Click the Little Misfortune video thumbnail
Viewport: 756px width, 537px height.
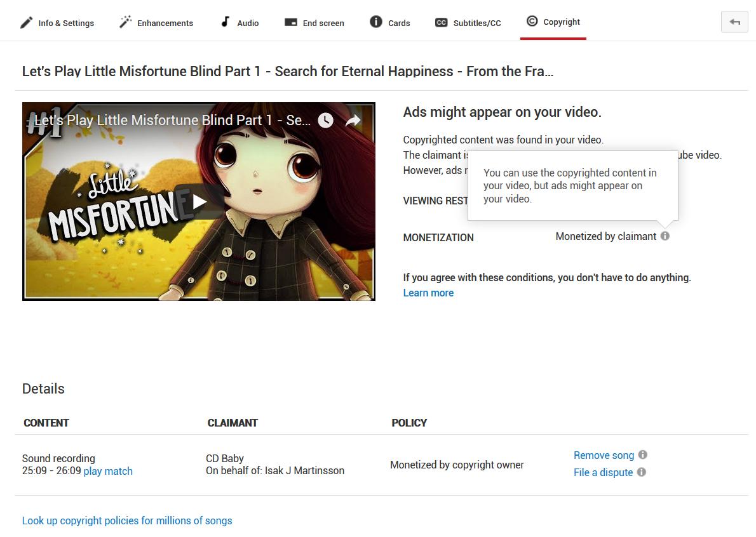199,201
